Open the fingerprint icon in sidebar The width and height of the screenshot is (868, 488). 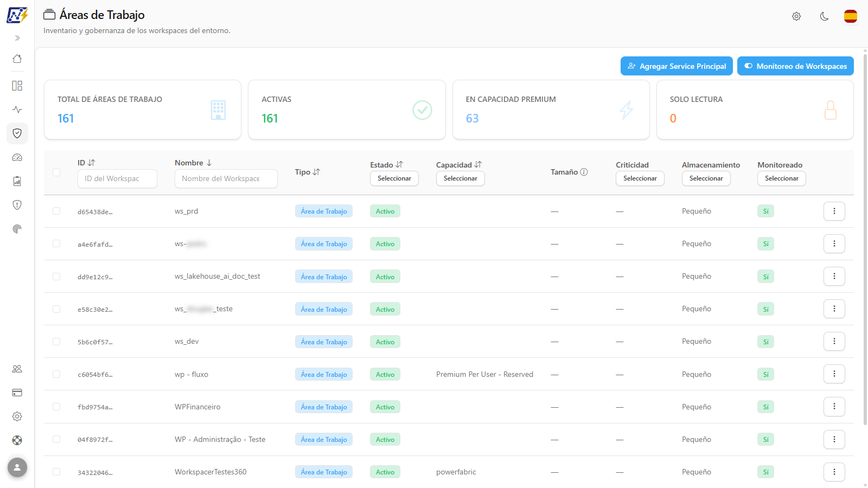point(17,229)
